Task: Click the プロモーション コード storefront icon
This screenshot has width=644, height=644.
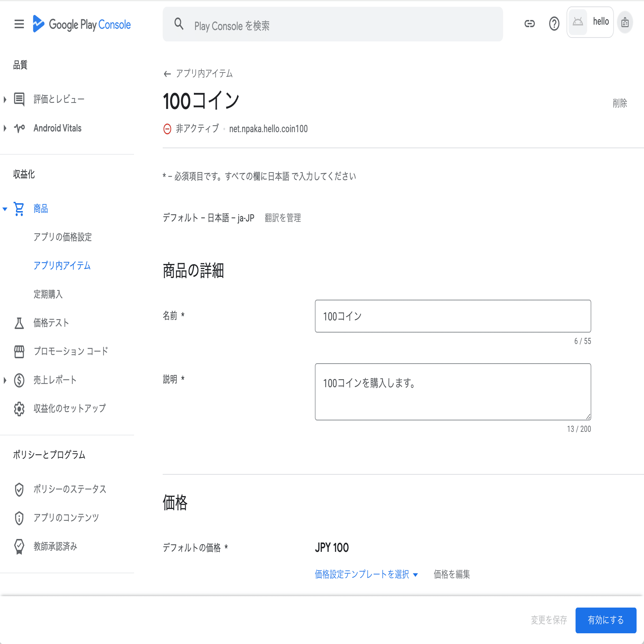Action: pyautogui.click(x=19, y=351)
